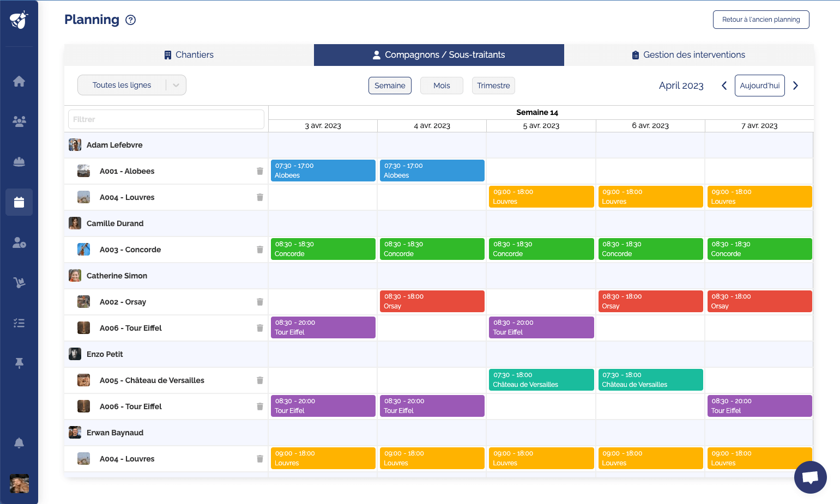Open the team members sidebar icon
840x504 pixels.
tap(19, 122)
